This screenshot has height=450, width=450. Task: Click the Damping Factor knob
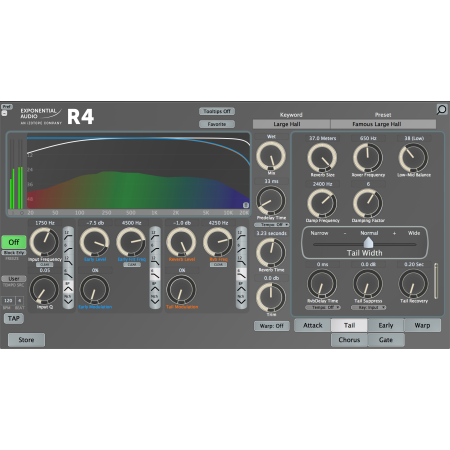coord(368,203)
